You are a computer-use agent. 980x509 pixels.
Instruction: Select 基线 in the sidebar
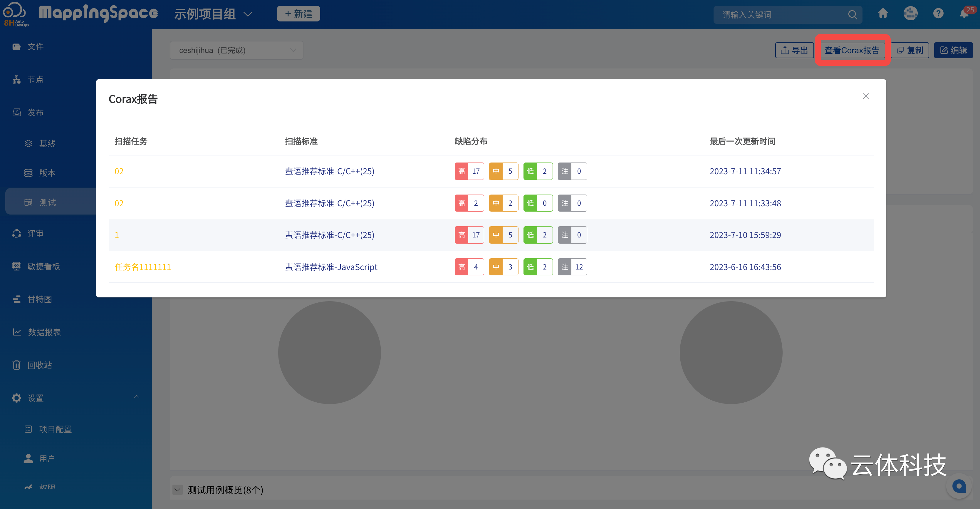[47, 143]
